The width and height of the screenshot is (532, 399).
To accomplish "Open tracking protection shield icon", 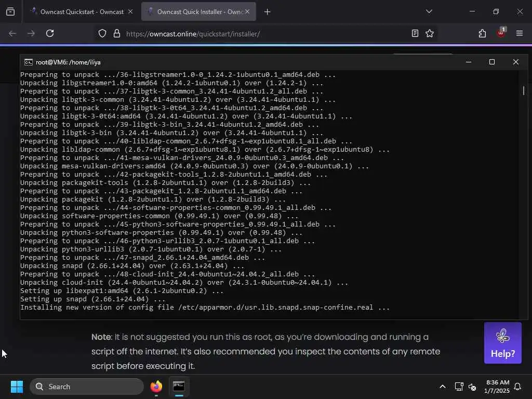I will pos(102,34).
